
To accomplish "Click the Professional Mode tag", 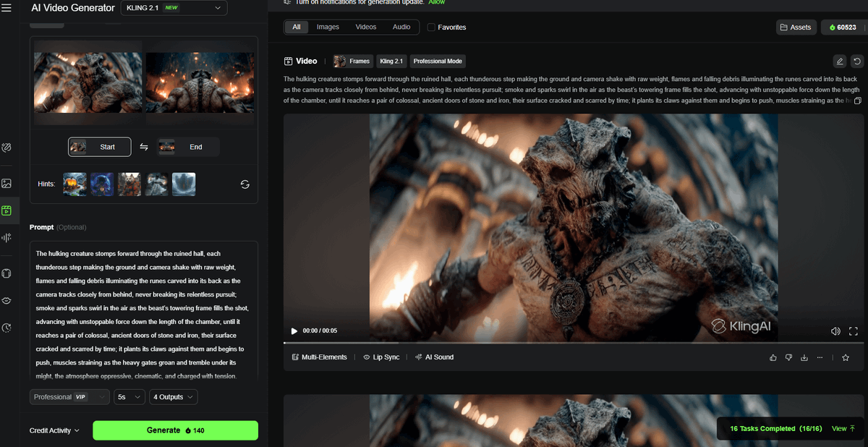I will click(438, 61).
